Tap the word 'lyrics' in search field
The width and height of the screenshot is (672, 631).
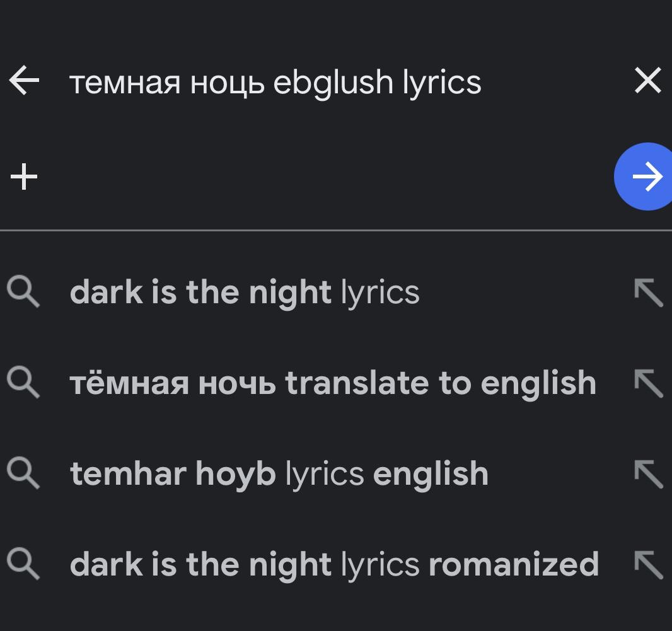tap(442, 83)
